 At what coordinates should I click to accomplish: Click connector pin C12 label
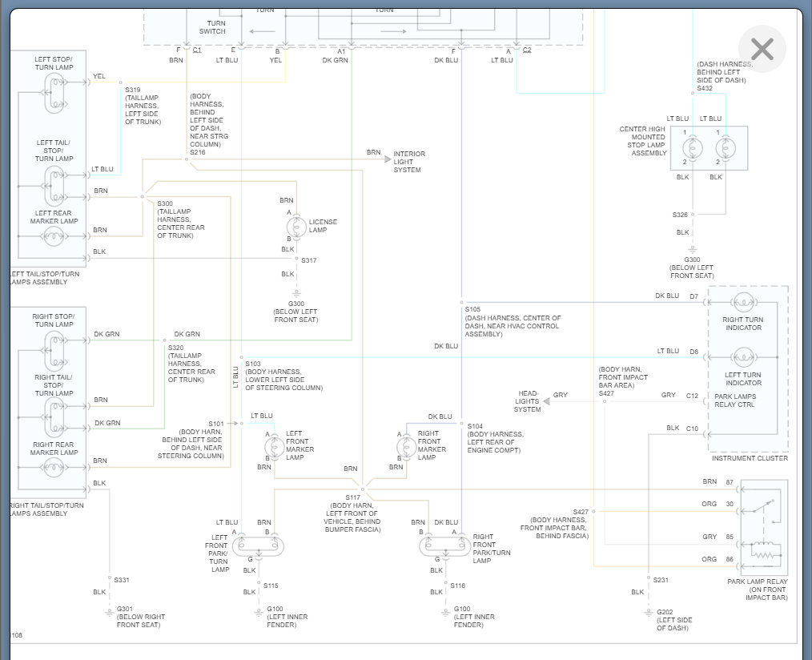pyautogui.click(x=693, y=395)
